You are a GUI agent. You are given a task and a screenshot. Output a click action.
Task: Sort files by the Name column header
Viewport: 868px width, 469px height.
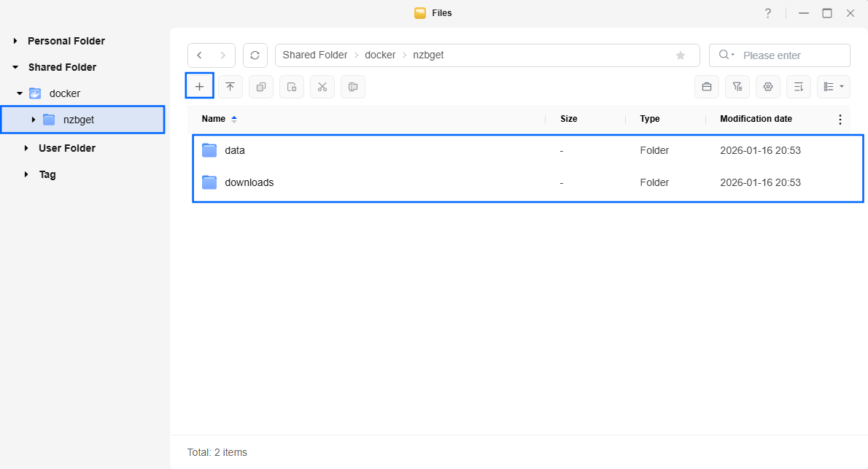point(214,119)
